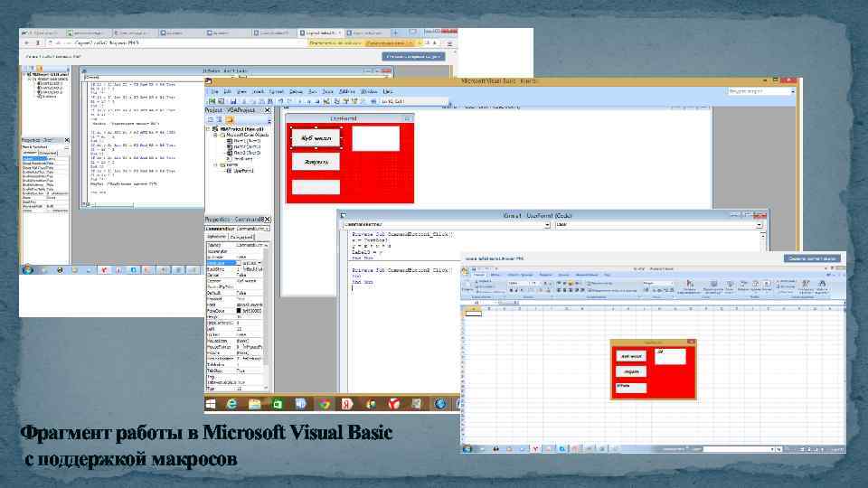This screenshot has width=868, height=488.
Task: Click Run Sub play icon in VB toolbar
Action: click(299, 101)
